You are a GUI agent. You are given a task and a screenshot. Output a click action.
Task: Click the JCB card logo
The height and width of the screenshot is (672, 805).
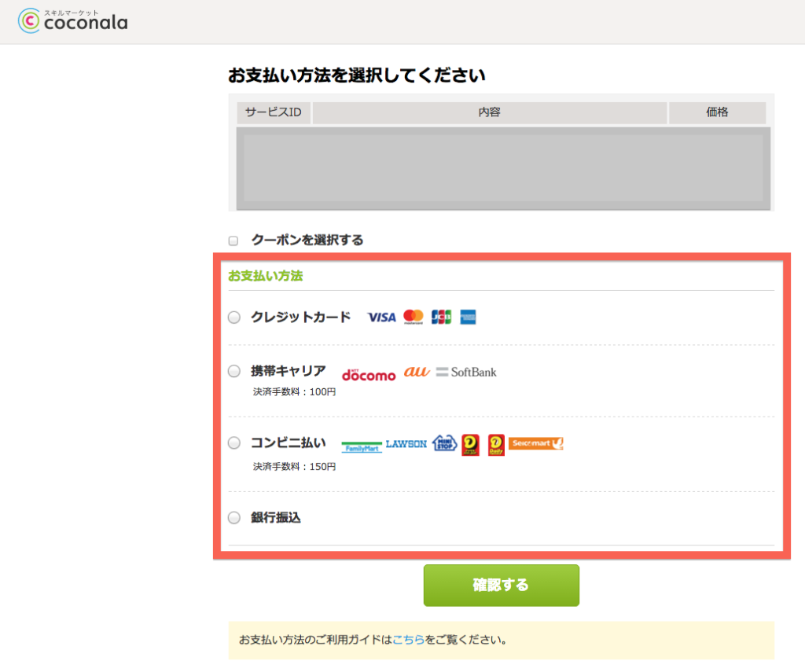442,318
